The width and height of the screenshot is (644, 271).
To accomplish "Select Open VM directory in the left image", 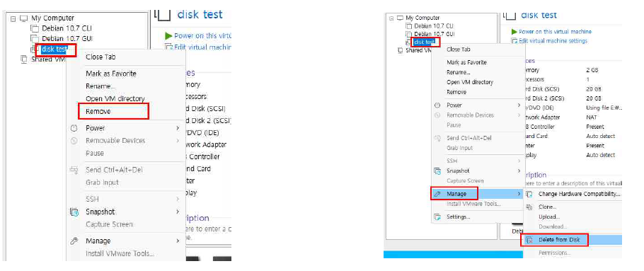I will coord(115,99).
